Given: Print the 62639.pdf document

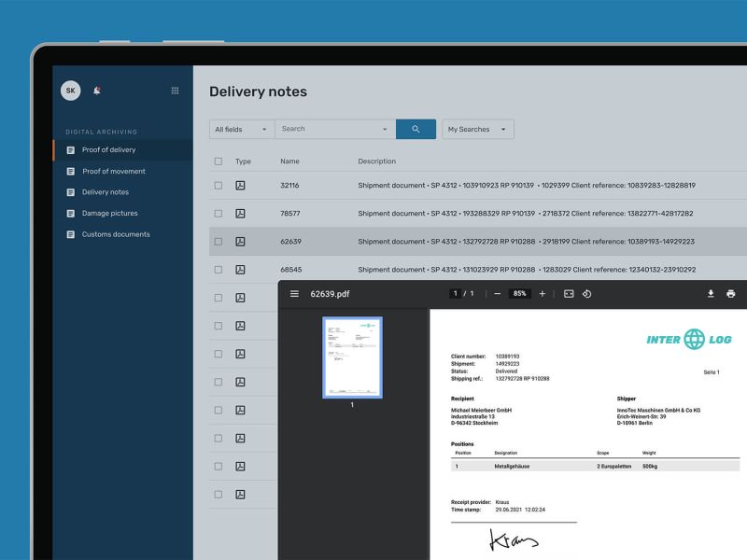Looking at the screenshot, I should coord(731,293).
